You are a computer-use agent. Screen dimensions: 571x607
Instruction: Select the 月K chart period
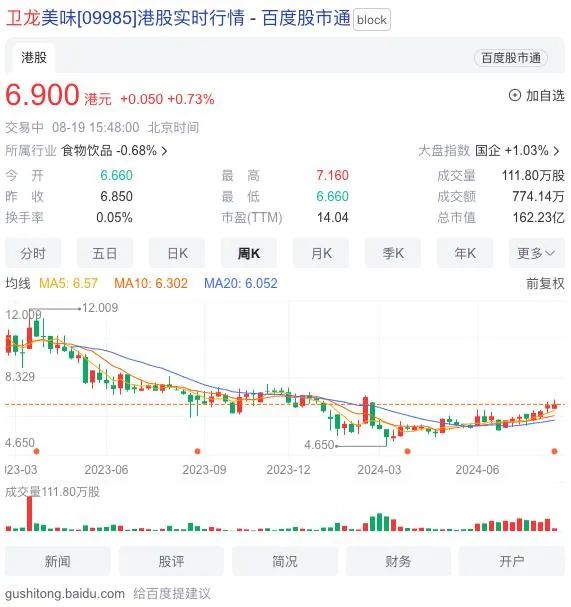click(x=321, y=254)
